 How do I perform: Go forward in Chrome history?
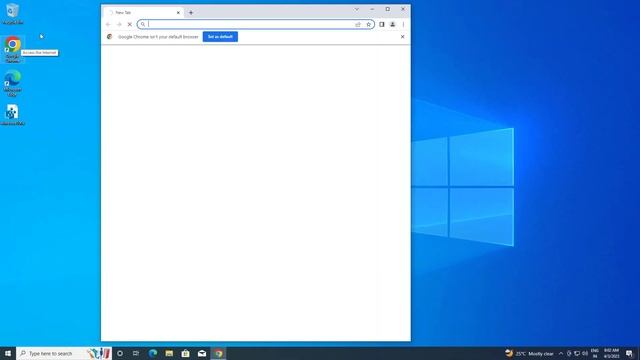[x=119, y=24]
